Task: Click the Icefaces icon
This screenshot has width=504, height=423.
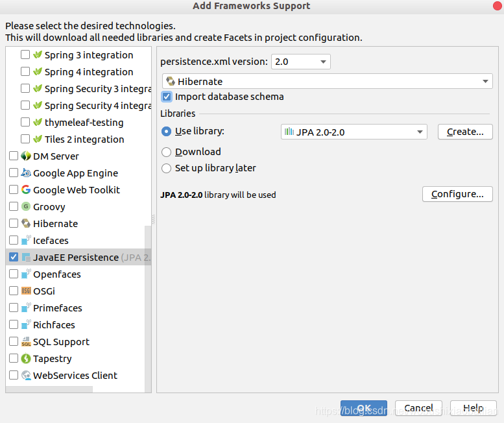Action: click(x=26, y=240)
